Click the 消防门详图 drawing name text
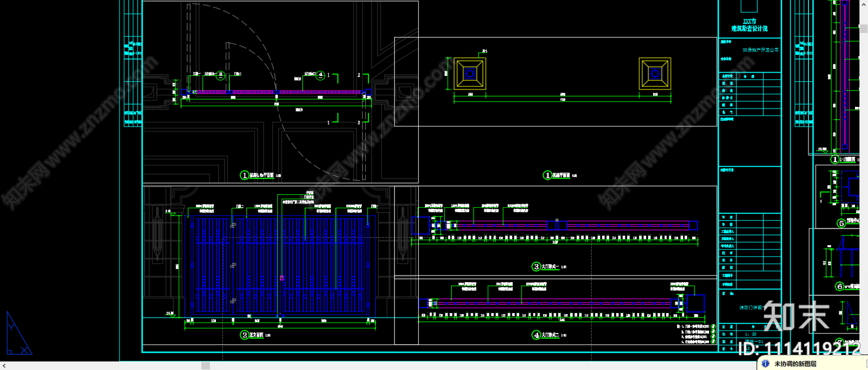Image resolution: width=868 pixels, height=370 pixels. pyautogui.click(x=750, y=308)
